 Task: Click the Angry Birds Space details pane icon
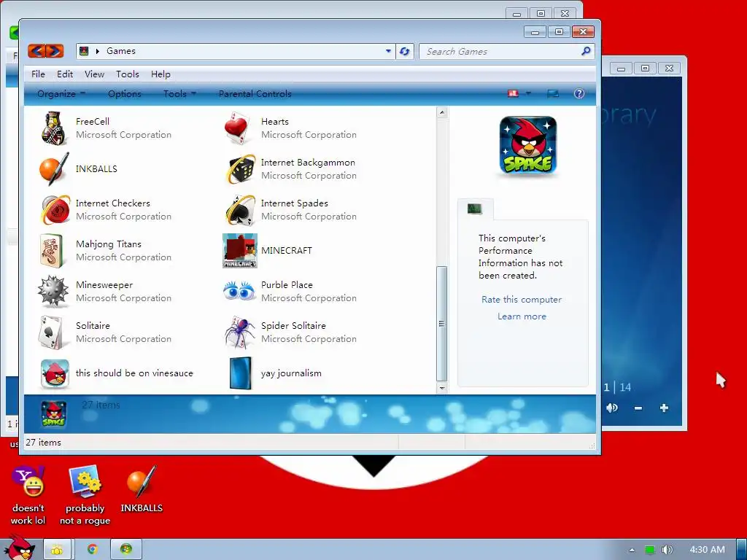click(53, 413)
